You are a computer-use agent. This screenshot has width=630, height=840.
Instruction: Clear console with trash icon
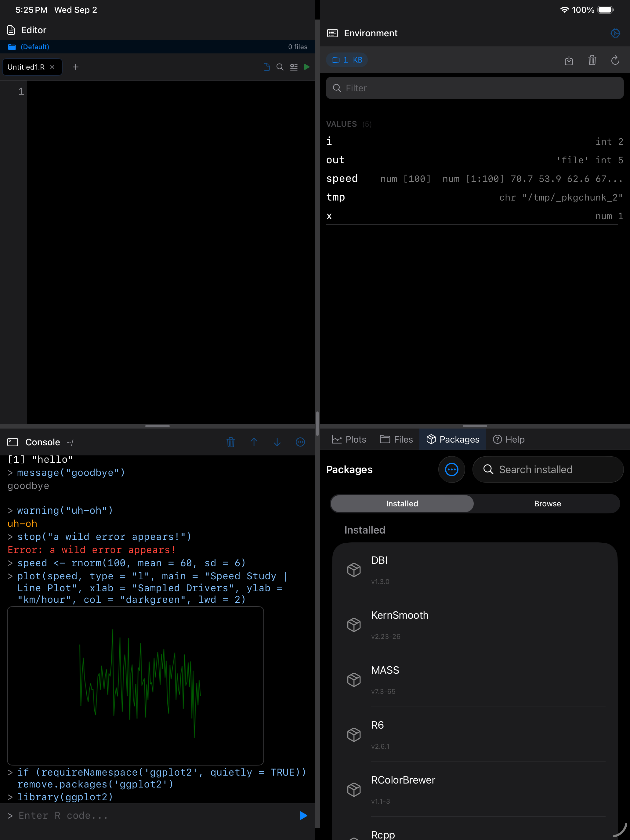230,442
